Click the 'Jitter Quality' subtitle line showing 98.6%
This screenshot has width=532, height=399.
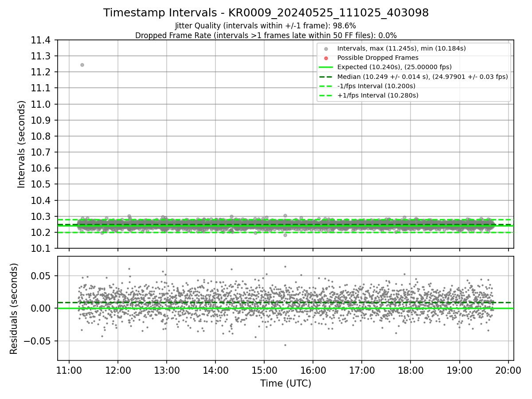[x=266, y=26]
